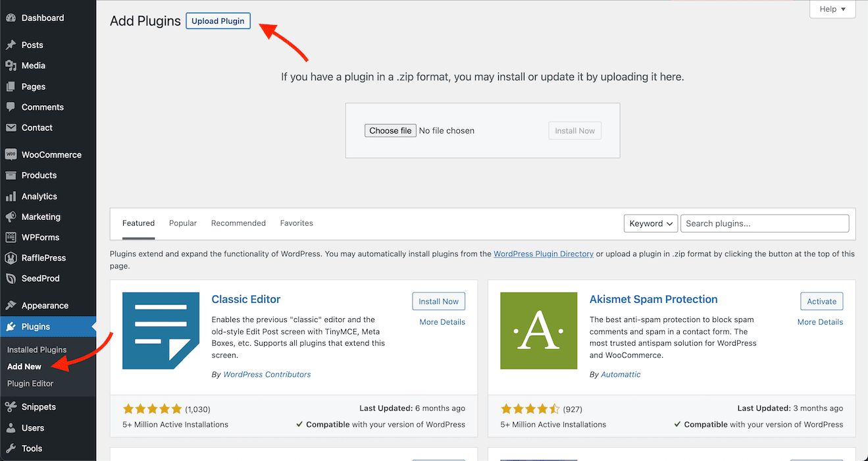Open the Marketing megaphone icon
868x461 pixels.
pos(11,217)
